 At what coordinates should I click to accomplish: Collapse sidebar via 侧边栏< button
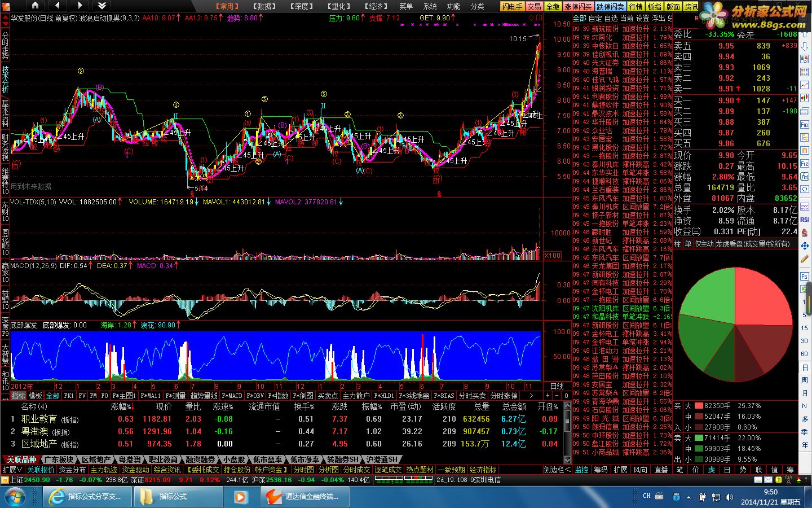[557, 470]
